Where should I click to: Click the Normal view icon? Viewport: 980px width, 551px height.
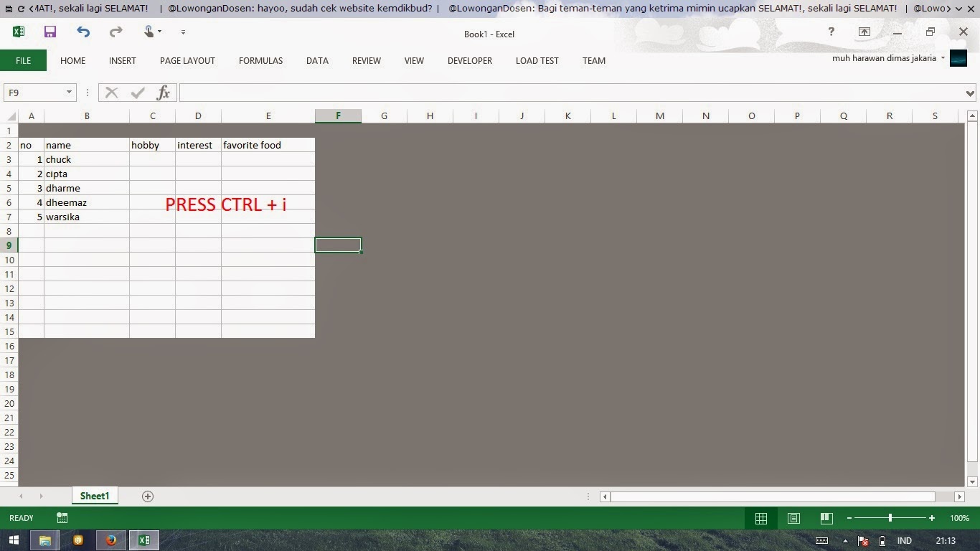[761, 518]
